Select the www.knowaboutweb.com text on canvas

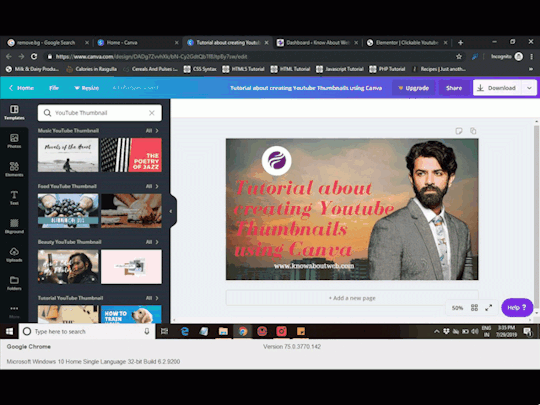(x=314, y=266)
